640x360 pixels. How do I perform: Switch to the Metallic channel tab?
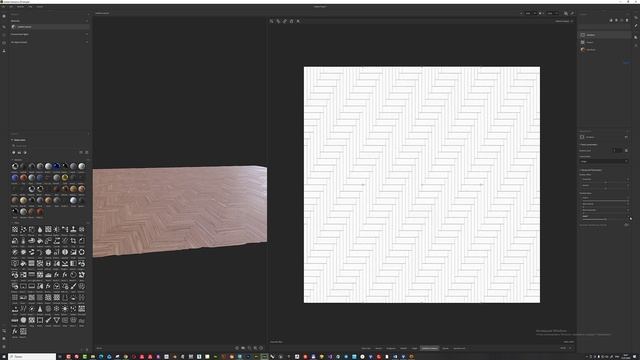403,348
